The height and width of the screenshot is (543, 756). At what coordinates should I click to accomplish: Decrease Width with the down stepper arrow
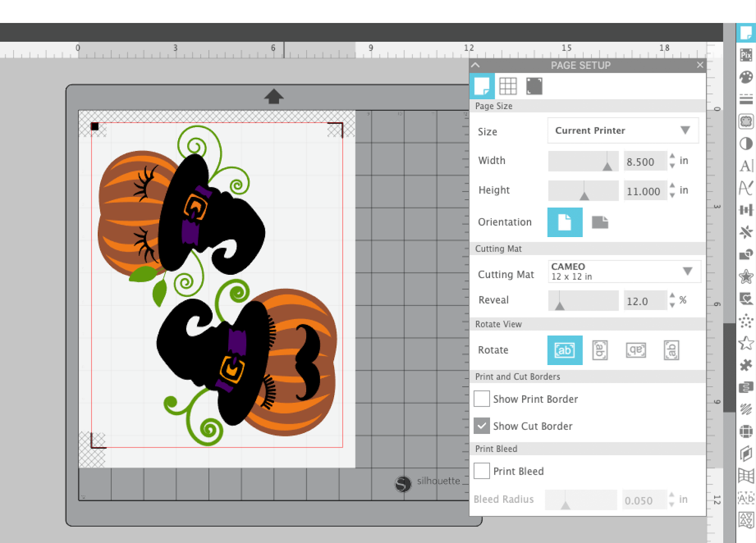(672, 166)
